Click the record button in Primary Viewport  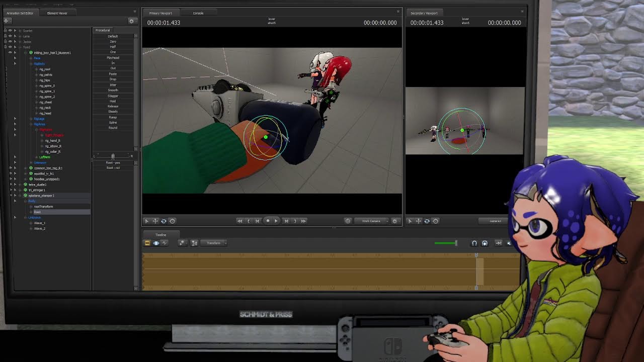268,221
